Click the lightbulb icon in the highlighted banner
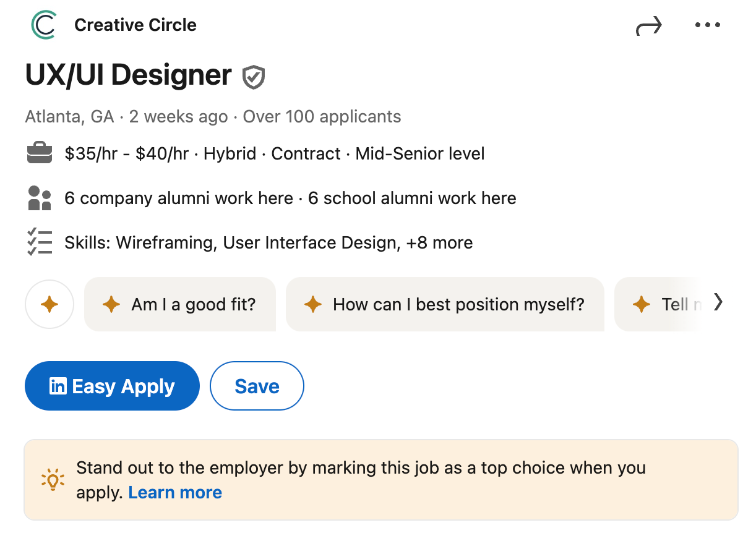Image resolution: width=756 pixels, height=533 pixels. click(53, 480)
